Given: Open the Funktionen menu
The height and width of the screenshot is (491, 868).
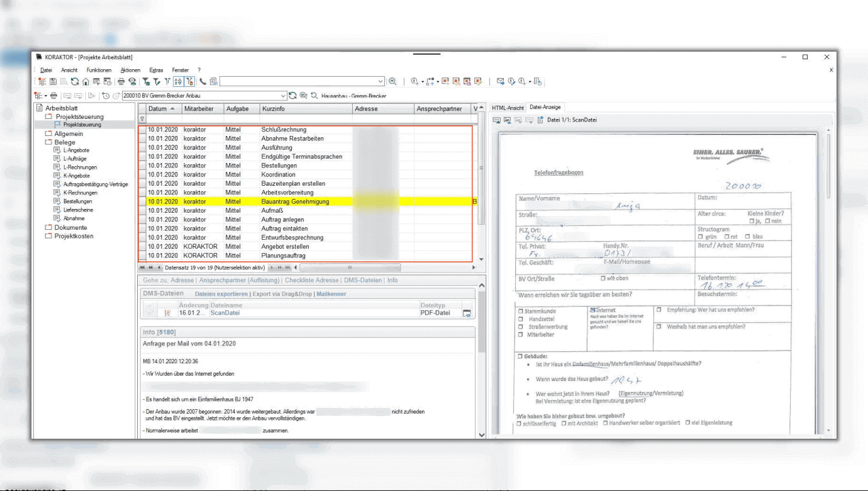Looking at the screenshot, I should (99, 70).
